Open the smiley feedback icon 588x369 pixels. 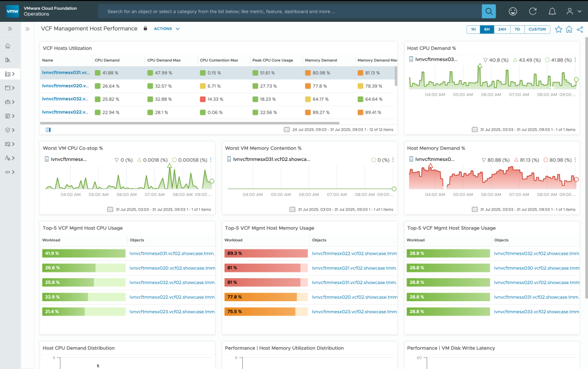513,11
